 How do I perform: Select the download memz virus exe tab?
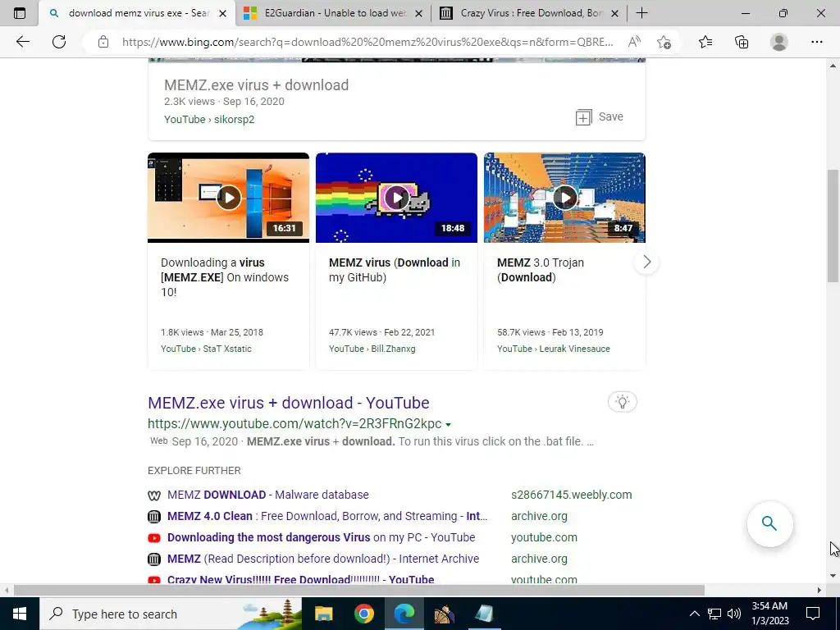[137, 13]
